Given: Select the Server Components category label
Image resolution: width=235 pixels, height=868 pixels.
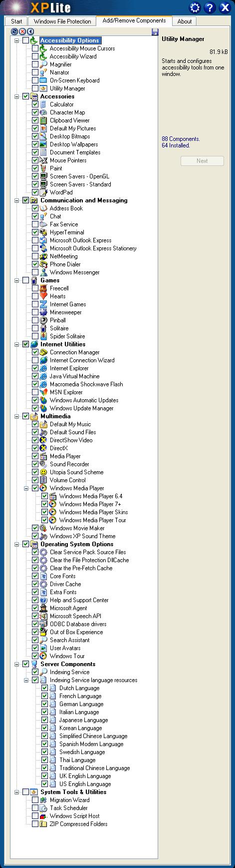Looking at the screenshot, I should pos(68,664).
